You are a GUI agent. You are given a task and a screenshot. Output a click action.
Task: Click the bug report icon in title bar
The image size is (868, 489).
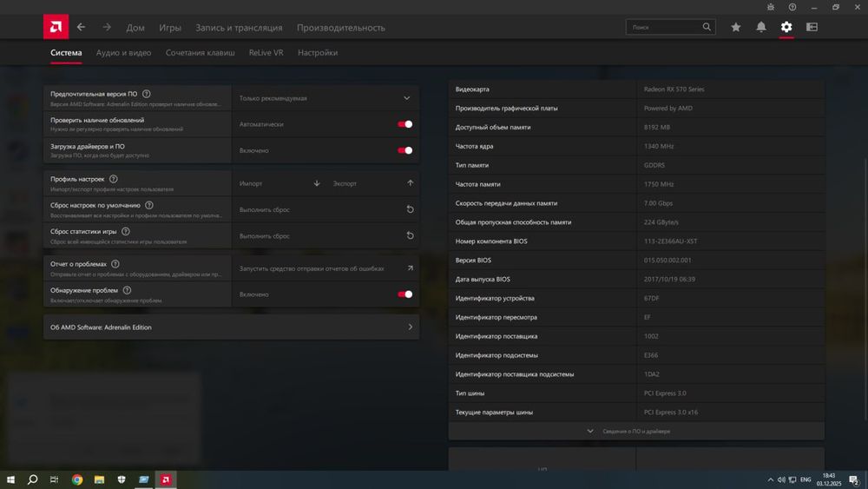(x=771, y=7)
